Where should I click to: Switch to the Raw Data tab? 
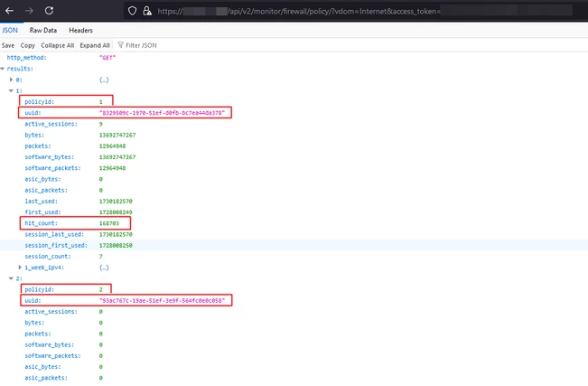pyautogui.click(x=43, y=30)
